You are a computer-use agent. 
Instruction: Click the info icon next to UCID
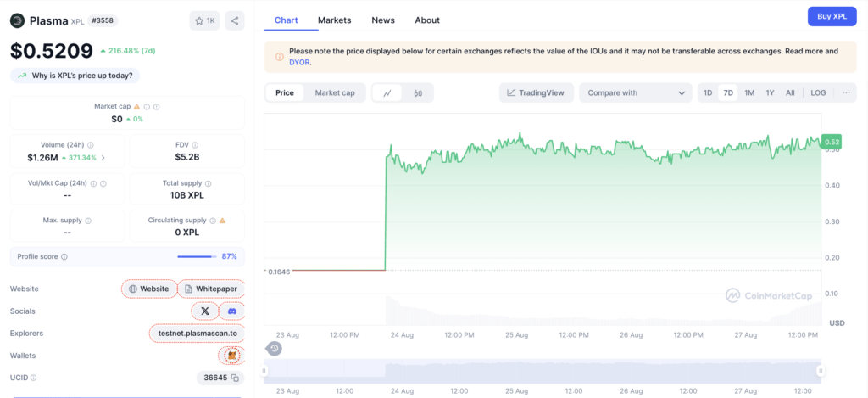tap(33, 378)
